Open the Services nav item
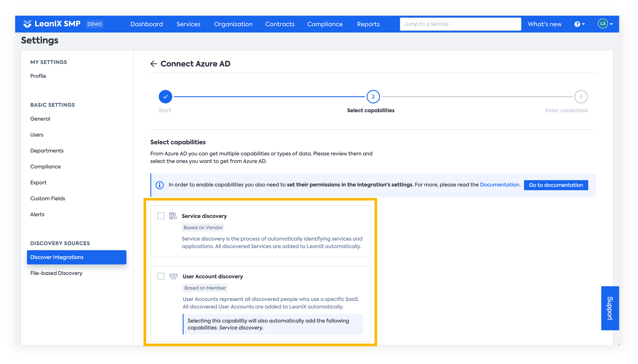This screenshot has width=638, height=364. click(x=188, y=24)
